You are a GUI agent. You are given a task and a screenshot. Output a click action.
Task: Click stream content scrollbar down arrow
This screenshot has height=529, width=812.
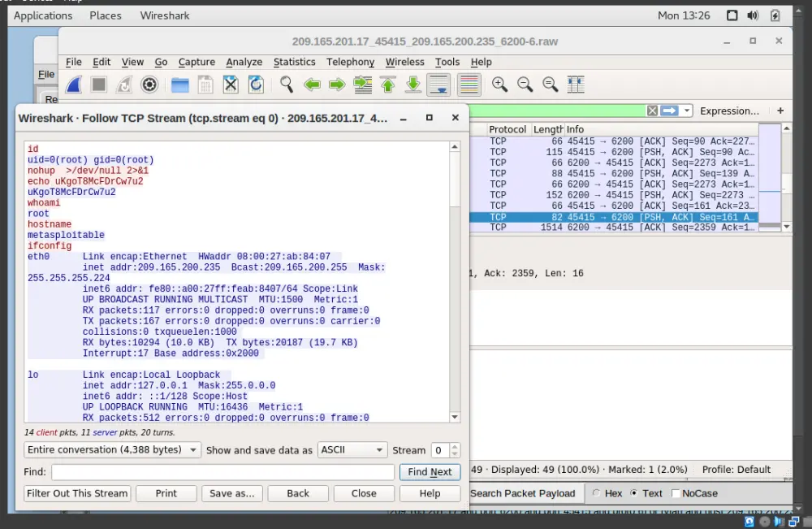coord(455,417)
